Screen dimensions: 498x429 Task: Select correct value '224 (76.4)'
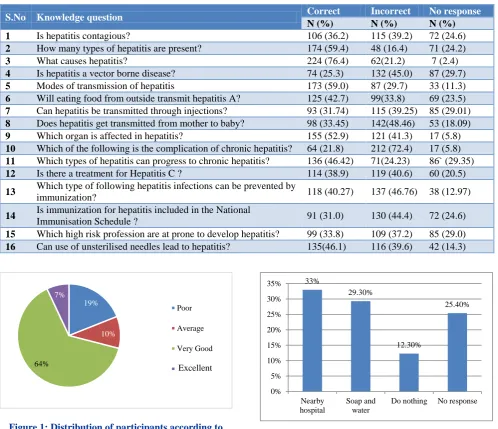pyautogui.click(x=328, y=61)
